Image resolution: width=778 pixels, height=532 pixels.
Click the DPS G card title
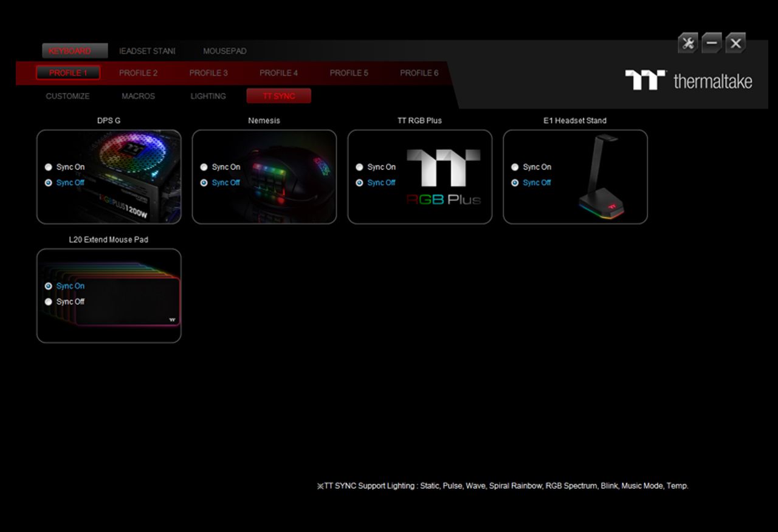pos(109,121)
